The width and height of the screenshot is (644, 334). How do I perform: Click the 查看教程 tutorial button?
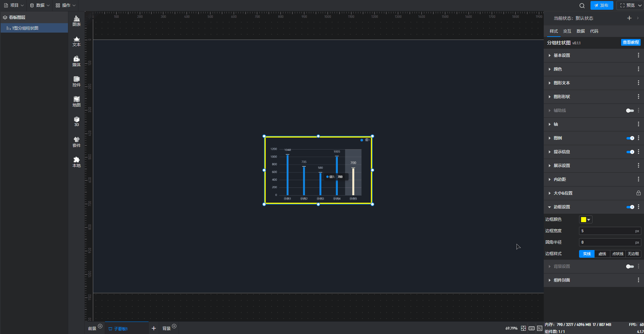point(631,42)
